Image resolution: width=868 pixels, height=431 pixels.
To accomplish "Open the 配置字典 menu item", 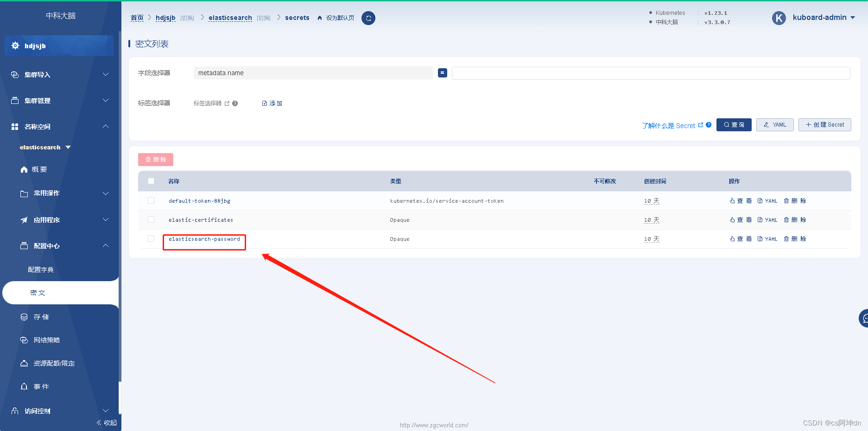I will [41, 270].
